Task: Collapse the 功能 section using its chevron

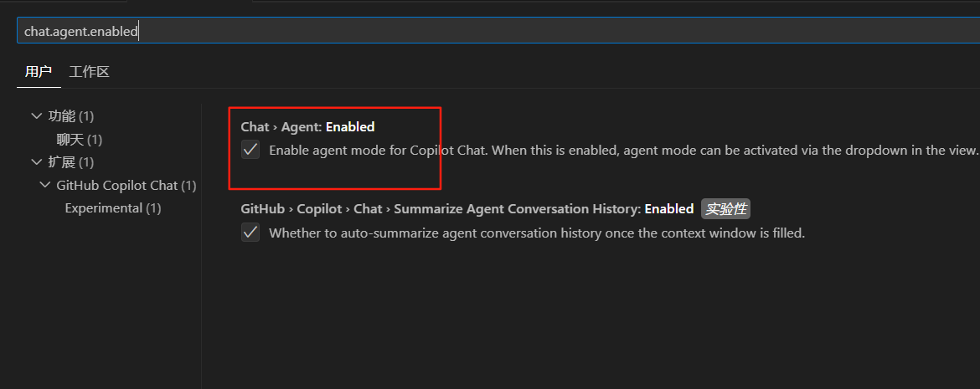Action: 36,116
